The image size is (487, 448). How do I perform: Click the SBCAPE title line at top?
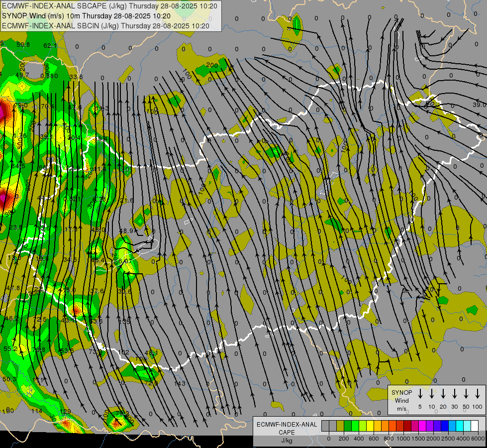(109, 6)
